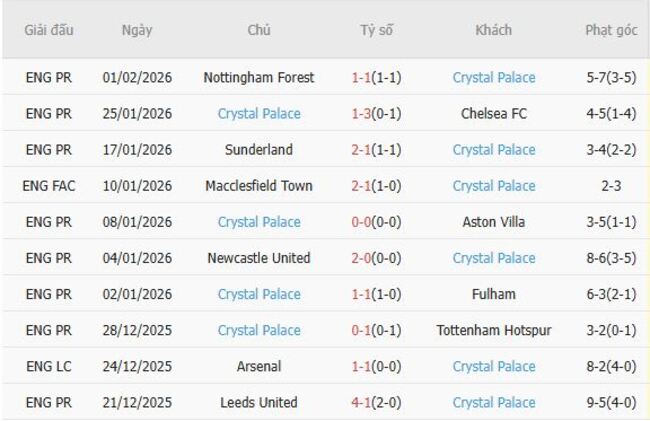This screenshot has width=650, height=421.
Task: Open Crystal Palace link in Nottingham Forest row
Action: pos(493,77)
